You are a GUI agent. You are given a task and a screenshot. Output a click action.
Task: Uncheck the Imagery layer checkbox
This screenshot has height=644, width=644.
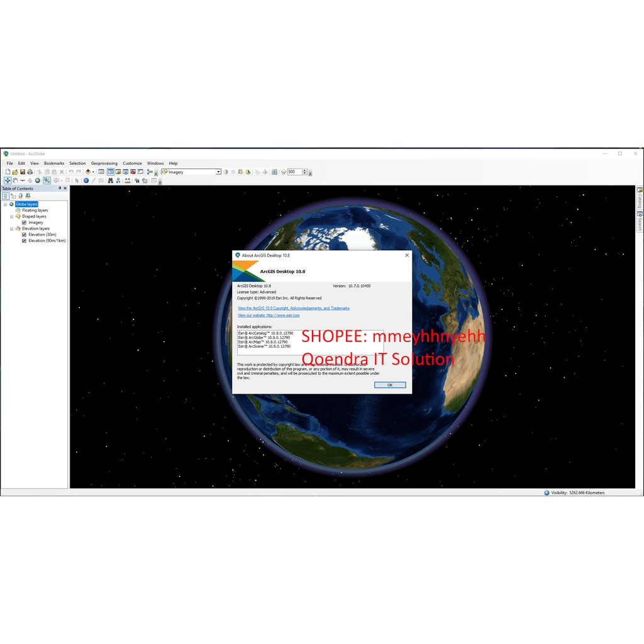coord(24,222)
